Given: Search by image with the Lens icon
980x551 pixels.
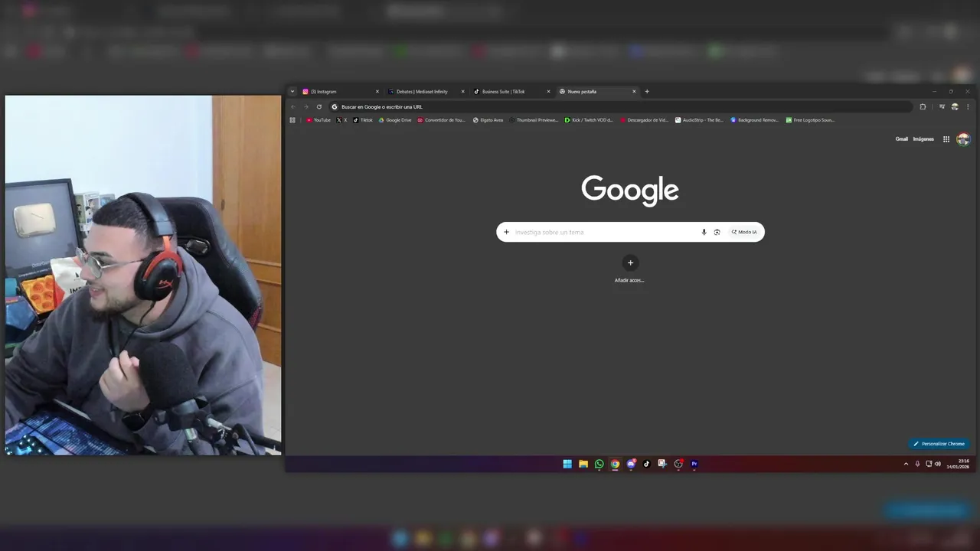Looking at the screenshot, I should click(717, 232).
